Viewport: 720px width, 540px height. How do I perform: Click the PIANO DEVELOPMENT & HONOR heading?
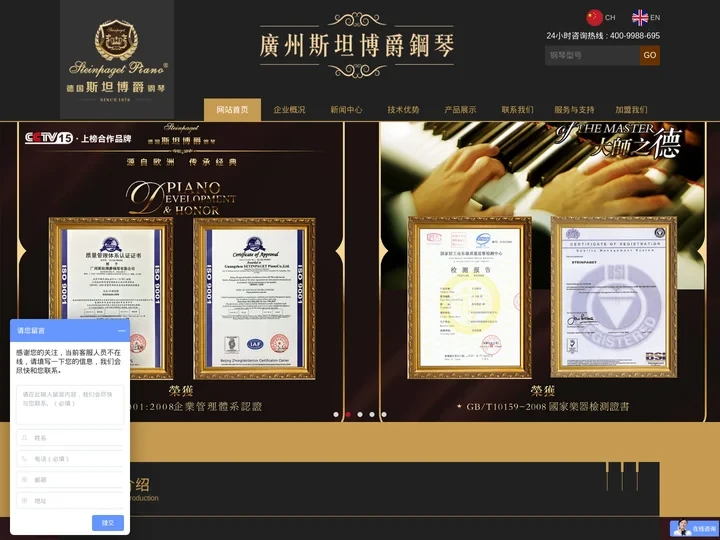(x=182, y=198)
